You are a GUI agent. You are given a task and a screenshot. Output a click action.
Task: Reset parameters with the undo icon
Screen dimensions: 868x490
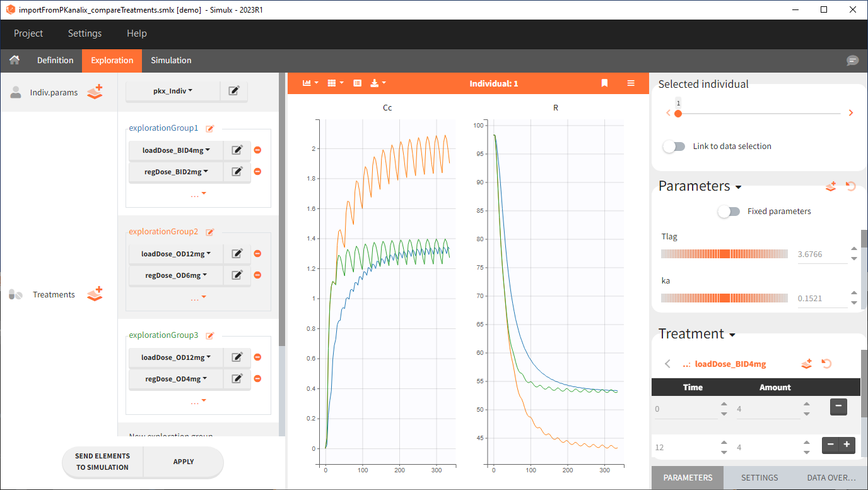click(851, 186)
